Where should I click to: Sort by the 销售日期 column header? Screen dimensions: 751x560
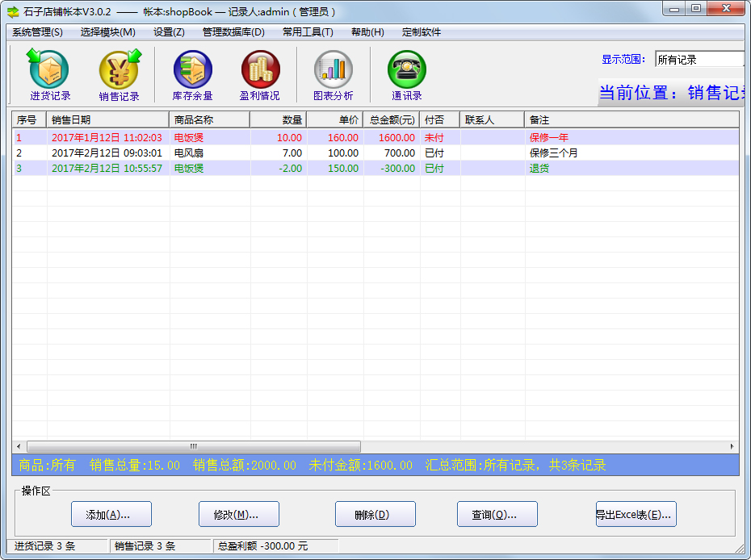pos(108,119)
